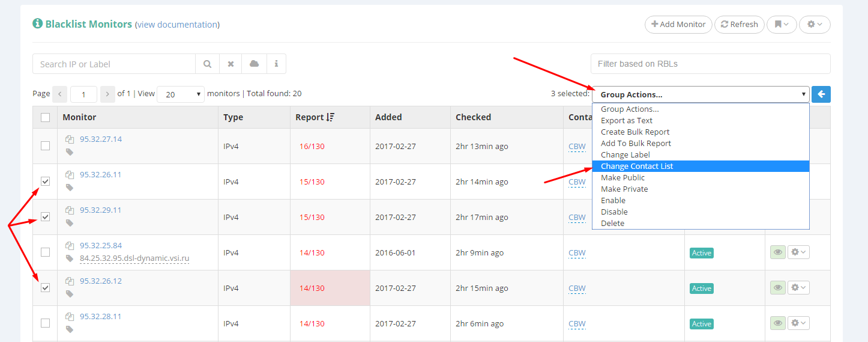Toggle eye visibility for 95.32.28.11 row
Screen dimensions: 868x342
778,323
